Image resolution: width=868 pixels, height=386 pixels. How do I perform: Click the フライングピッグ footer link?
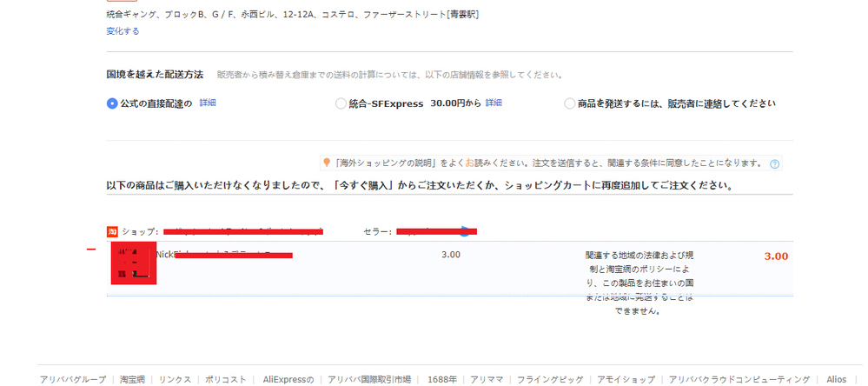pos(550,379)
